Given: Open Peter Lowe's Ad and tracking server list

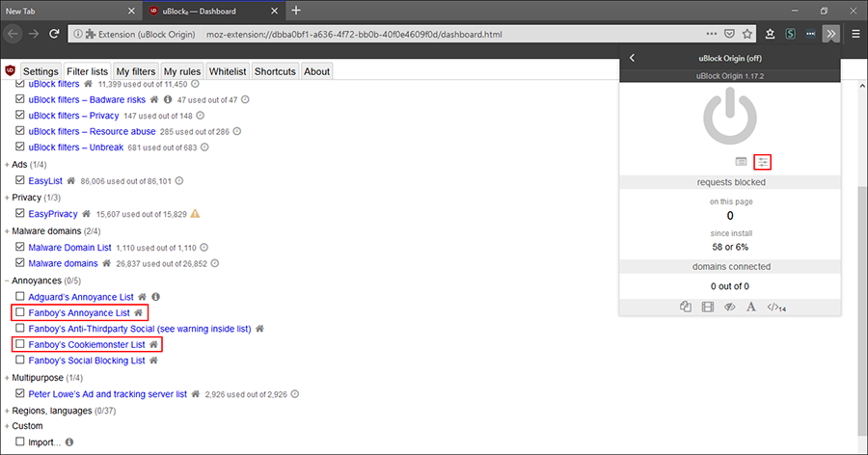Looking at the screenshot, I should coord(107,394).
